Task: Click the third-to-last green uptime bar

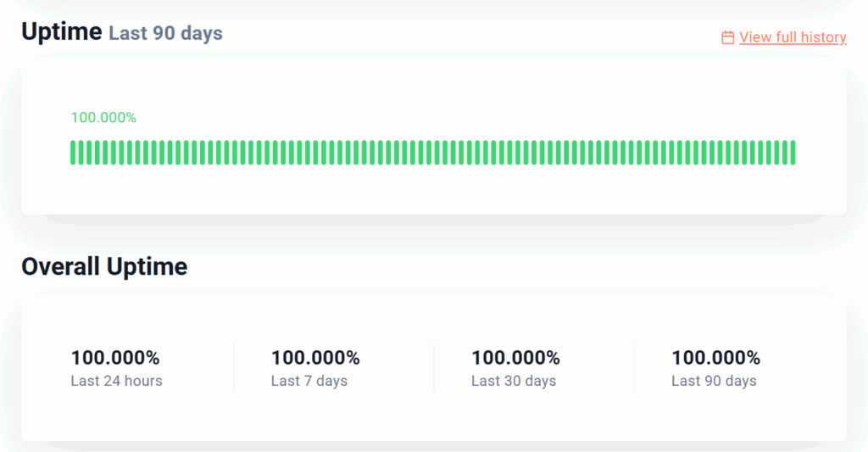Action: point(776,153)
